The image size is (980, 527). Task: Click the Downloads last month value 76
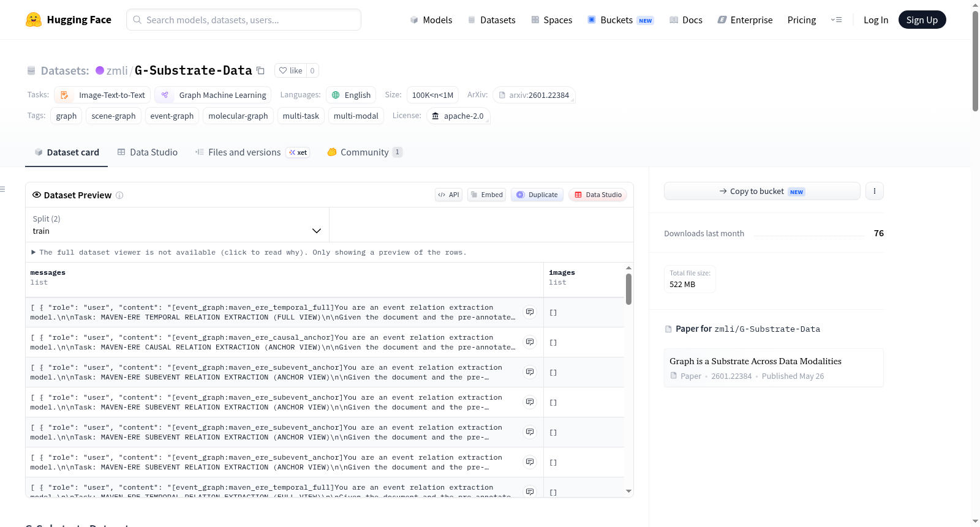879,233
